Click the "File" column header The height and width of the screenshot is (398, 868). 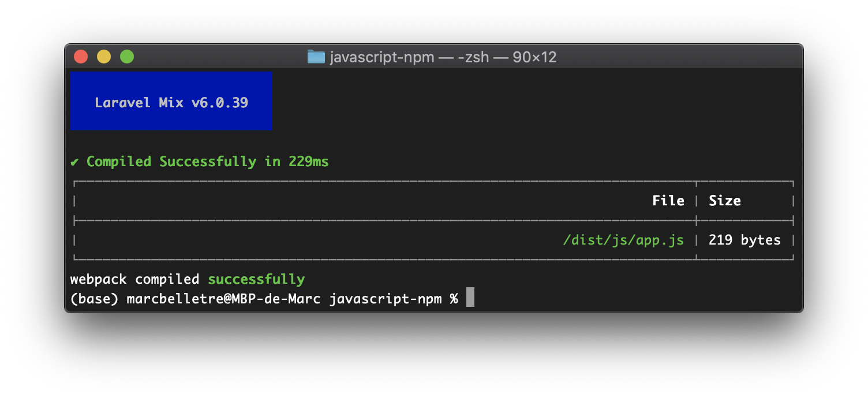pos(668,201)
